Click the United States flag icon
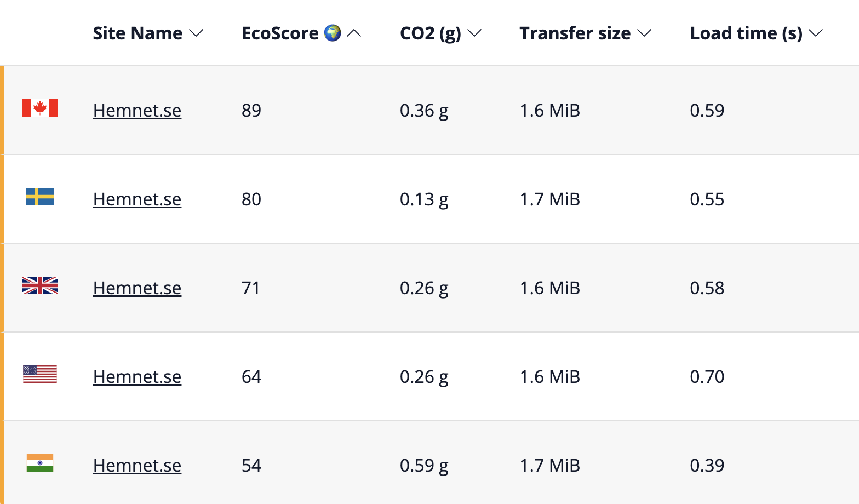The width and height of the screenshot is (859, 504). [x=40, y=374]
